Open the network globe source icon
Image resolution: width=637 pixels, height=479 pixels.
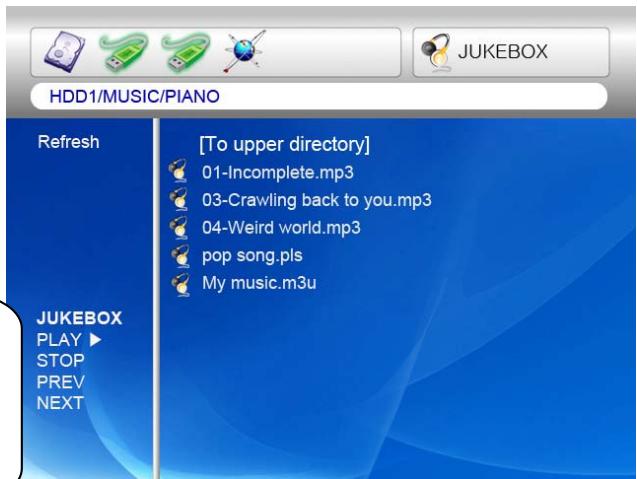[245, 52]
